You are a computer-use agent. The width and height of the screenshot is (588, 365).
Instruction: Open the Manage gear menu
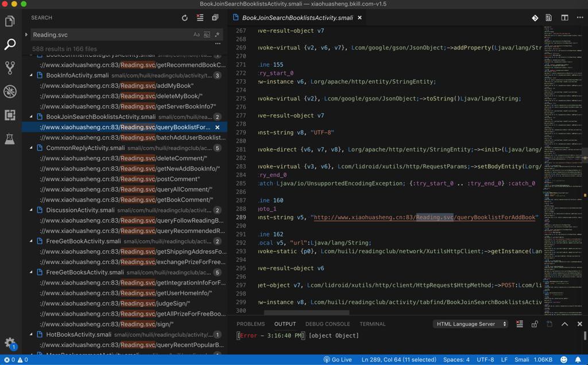tap(10, 343)
